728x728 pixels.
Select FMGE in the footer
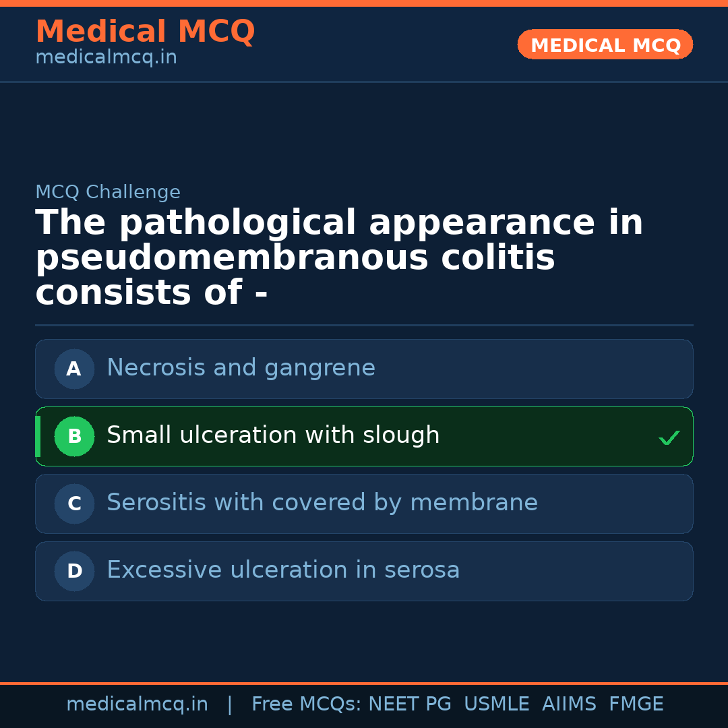point(636,704)
